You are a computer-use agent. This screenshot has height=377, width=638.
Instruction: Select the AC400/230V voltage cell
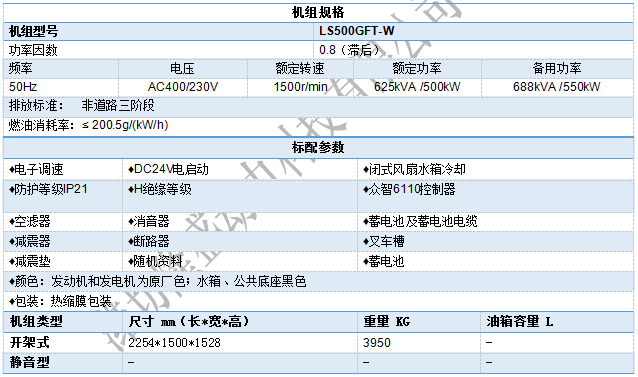(x=183, y=87)
